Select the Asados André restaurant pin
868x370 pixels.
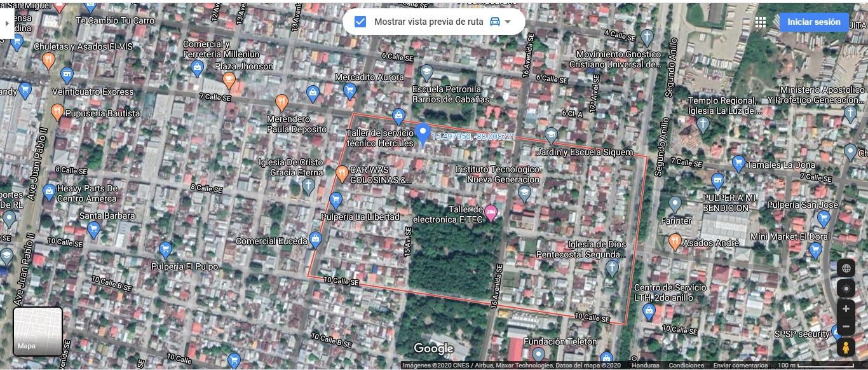coord(675,241)
